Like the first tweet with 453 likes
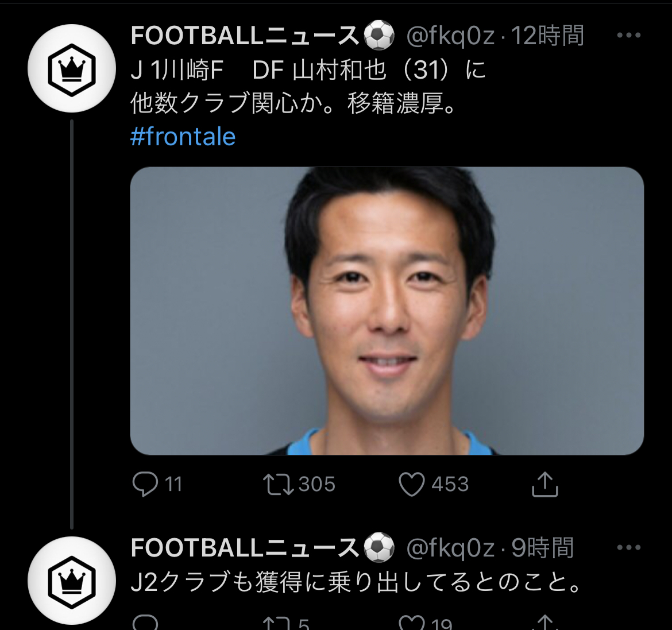The height and width of the screenshot is (630, 672). [411, 484]
